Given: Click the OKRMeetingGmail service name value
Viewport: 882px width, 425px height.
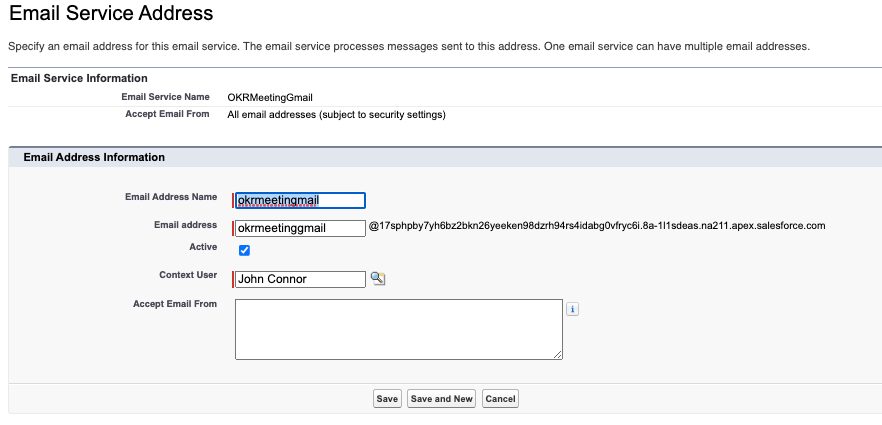Looking at the screenshot, I should click(270, 97).
